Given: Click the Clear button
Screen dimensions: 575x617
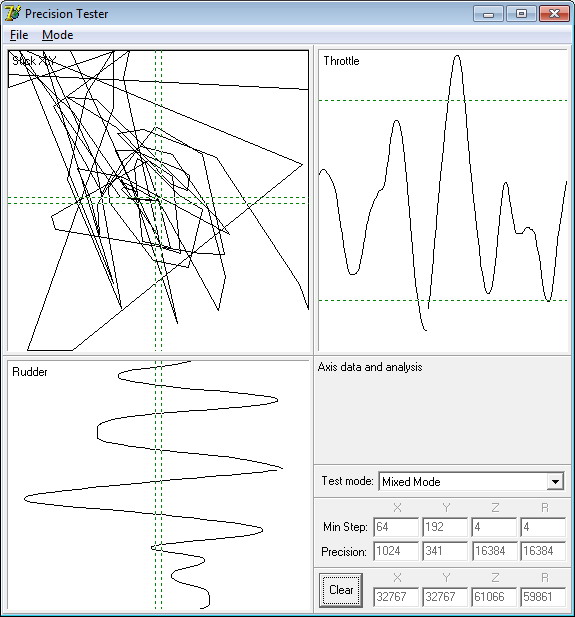Looking at the screenshot, I should (341, 590).
